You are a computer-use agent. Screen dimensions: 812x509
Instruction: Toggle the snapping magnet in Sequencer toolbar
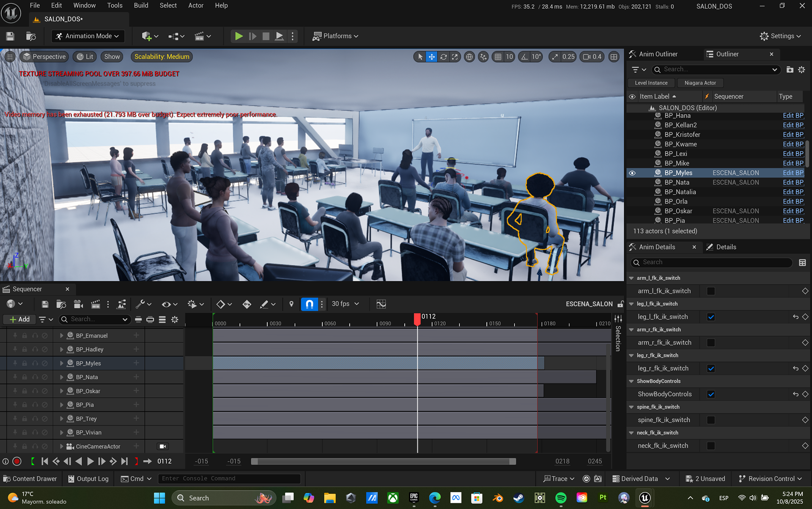tap(309, 304)
